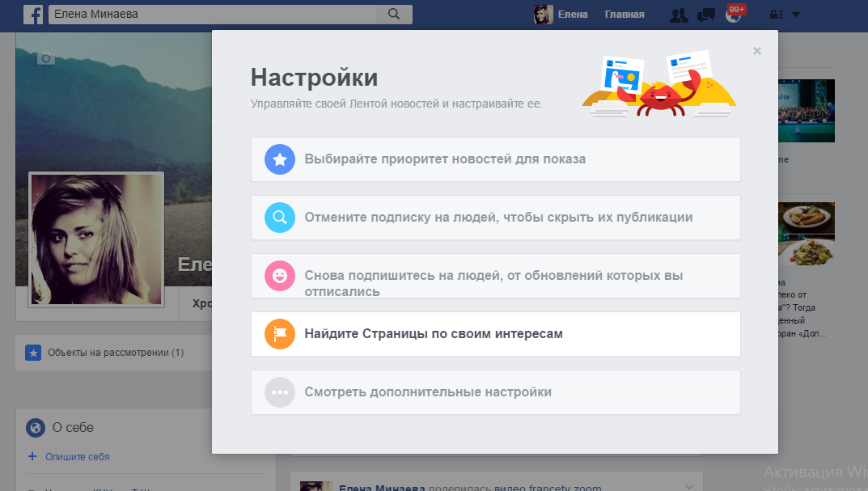Open the conference hall ad thumbnail
Viewport: 868px width, 491px height.
point(806,111)
